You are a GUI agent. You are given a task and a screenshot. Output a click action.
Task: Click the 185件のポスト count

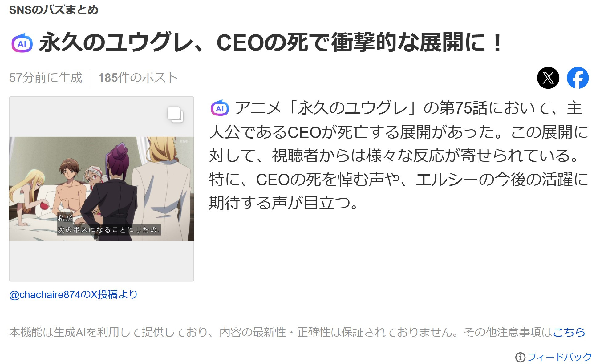point(138,78)
